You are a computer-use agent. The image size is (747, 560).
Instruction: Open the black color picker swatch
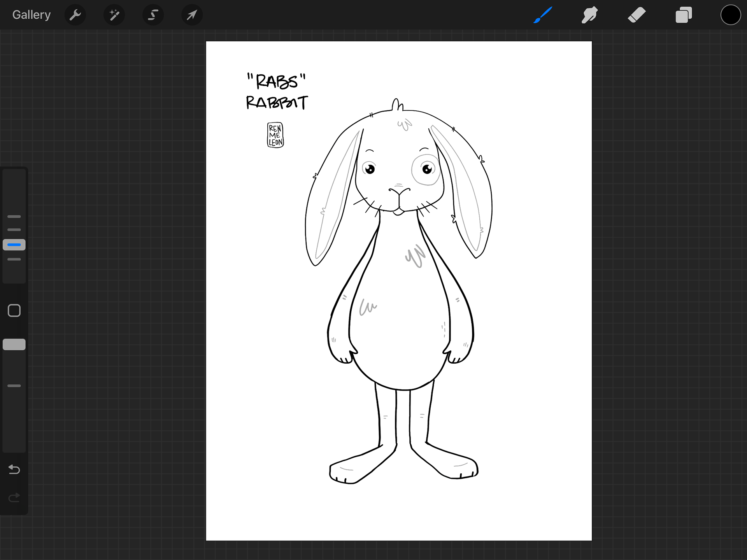click(730, 15)
